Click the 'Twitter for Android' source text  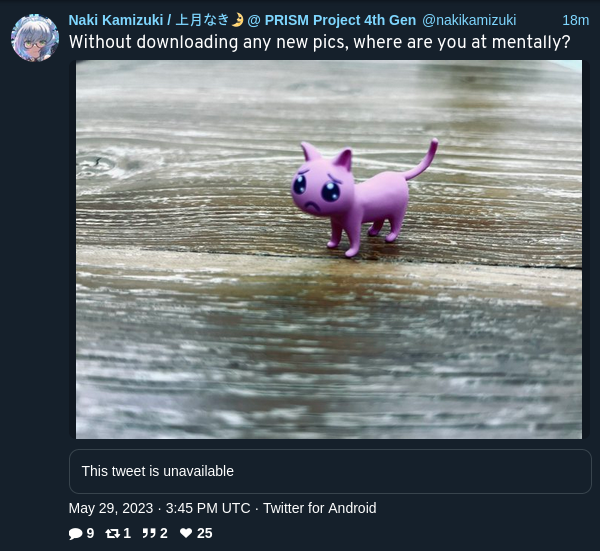click(x=320, y=509)
